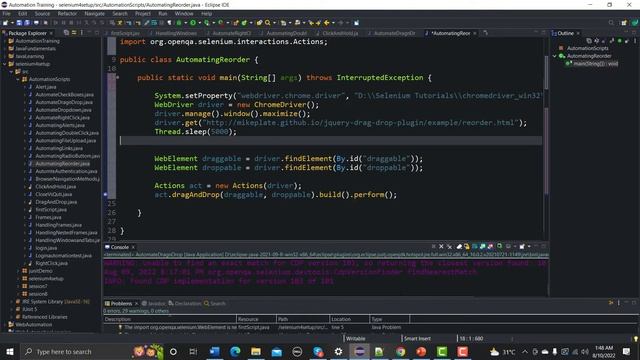Click Remove All Terminated Launches icon
Image resolution: width=640 pixels, height=360 pixels.
[x=450, y=247]
